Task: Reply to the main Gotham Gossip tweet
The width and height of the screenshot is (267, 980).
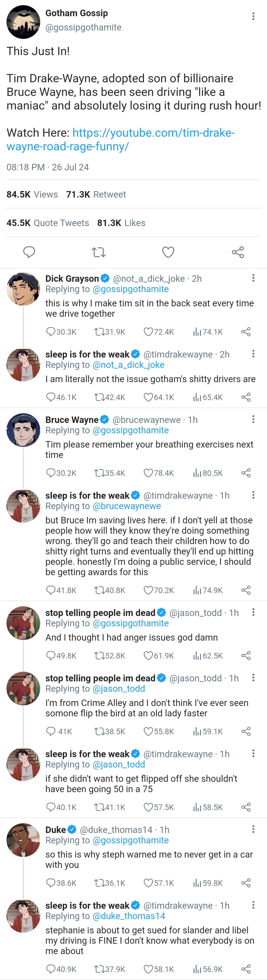Action: [29, 252]
